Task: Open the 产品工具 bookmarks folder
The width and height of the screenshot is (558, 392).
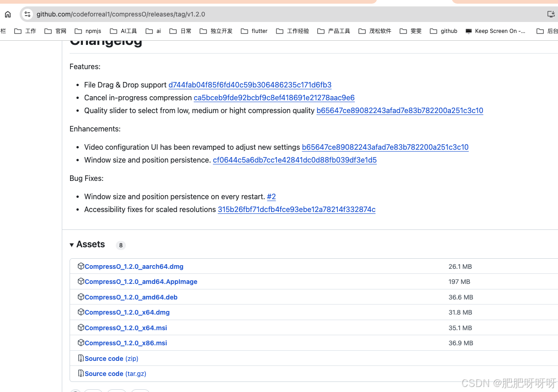Action: (334, 31)
